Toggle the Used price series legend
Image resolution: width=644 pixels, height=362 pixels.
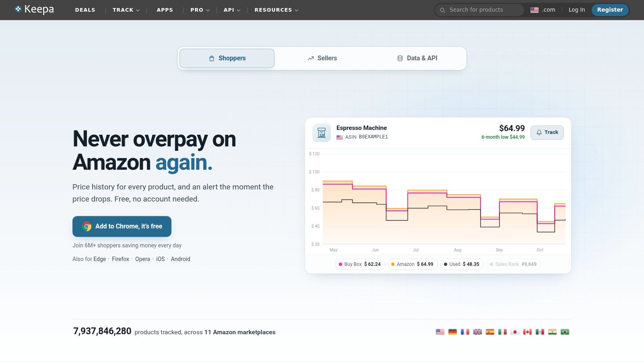click(462, 264)
